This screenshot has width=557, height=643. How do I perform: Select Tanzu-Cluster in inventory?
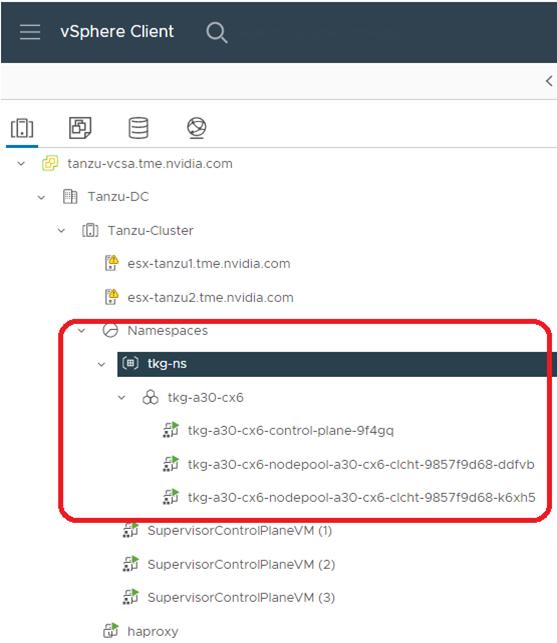(150, 230)
